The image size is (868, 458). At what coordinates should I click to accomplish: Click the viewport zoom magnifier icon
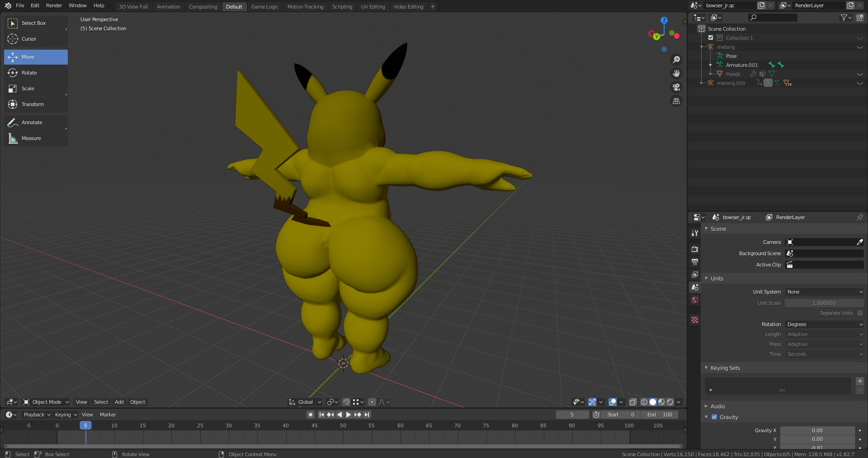point(676,60)
